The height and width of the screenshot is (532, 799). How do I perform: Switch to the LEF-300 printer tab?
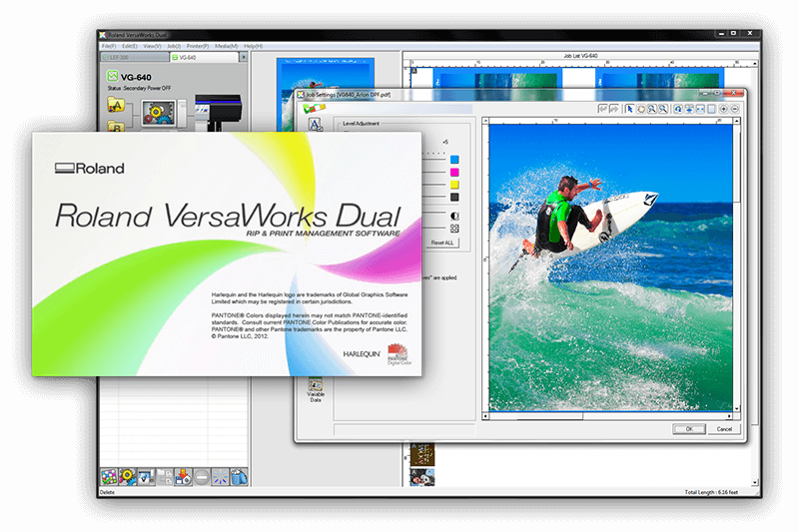[133, 58]
